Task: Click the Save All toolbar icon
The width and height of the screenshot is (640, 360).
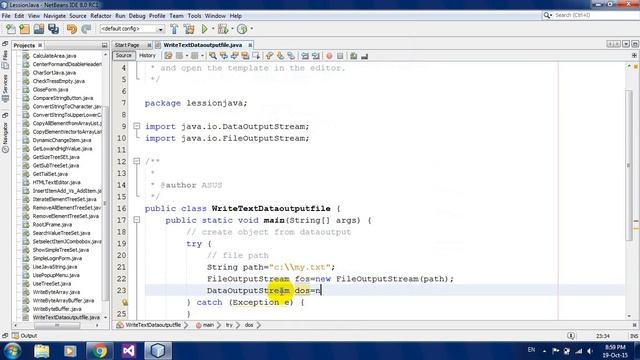Action: click(x=53, y=29)
